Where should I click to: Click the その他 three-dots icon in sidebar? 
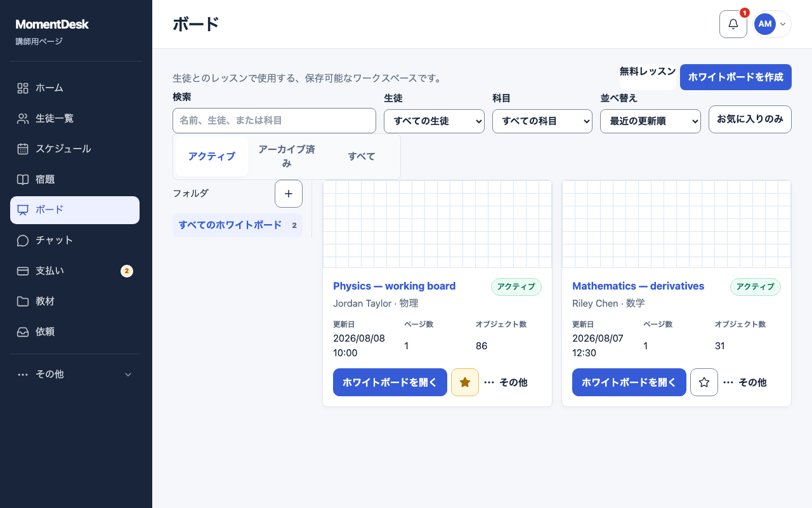coord(23,375)
